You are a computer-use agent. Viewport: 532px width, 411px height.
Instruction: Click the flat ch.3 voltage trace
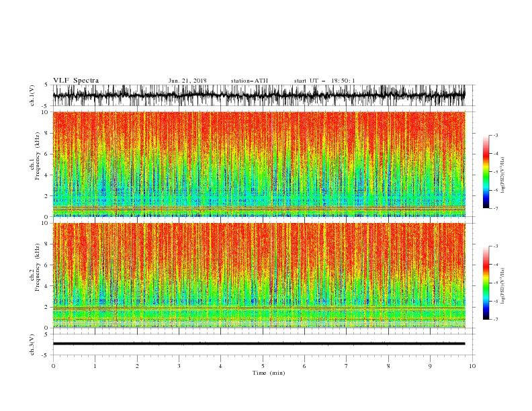click(x=259, y=344)
